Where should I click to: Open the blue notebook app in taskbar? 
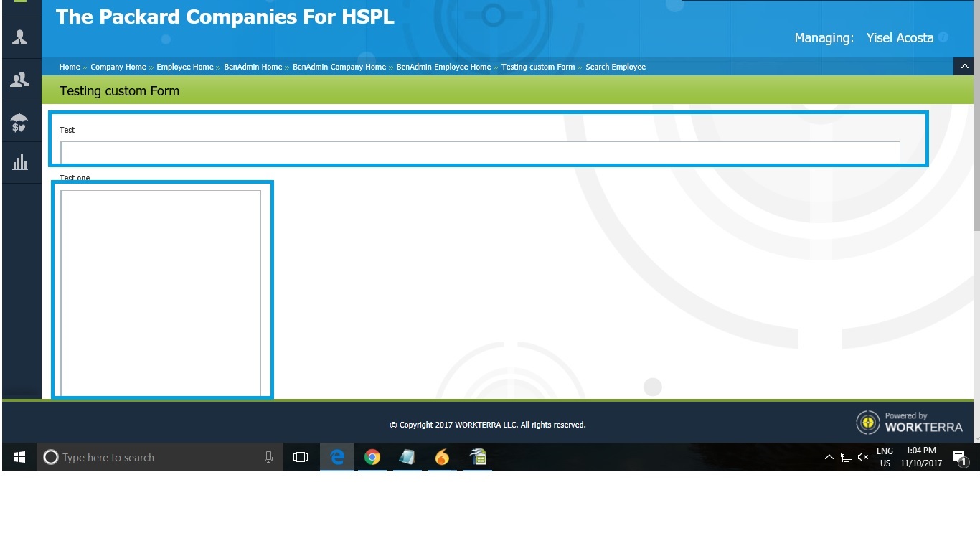407,457
